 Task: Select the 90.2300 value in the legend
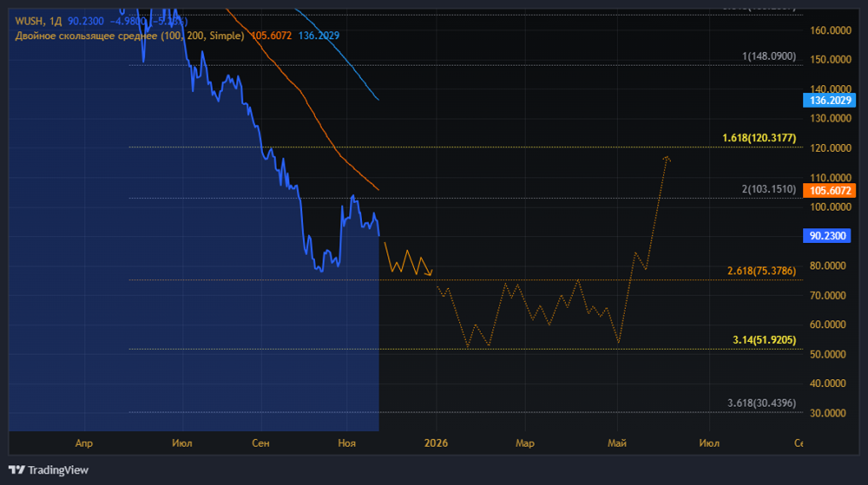86,21
